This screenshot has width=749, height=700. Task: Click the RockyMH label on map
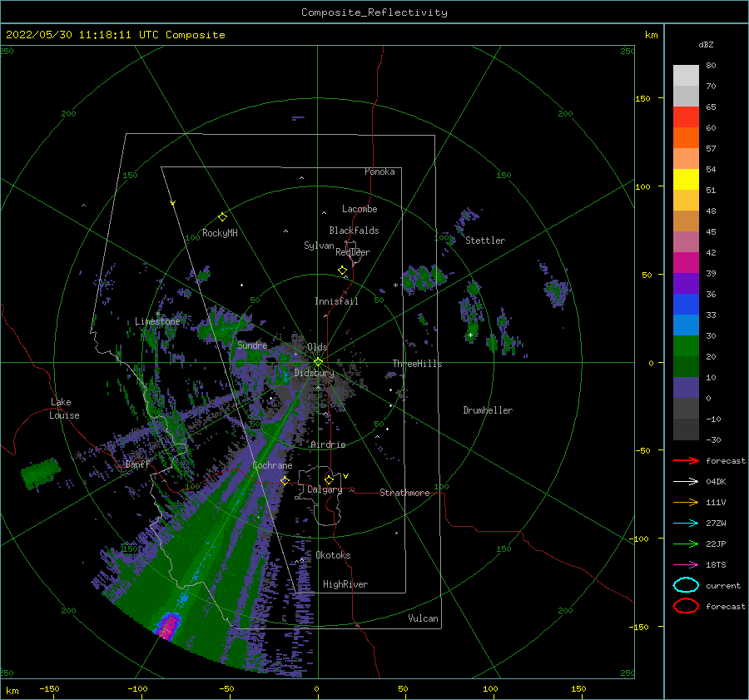(x=220, y=233)
